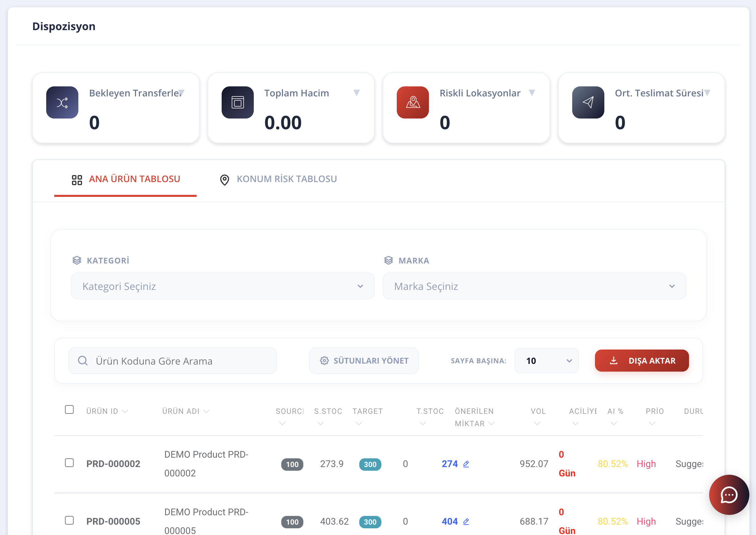Open the chat bubble widget

point(729,495)
